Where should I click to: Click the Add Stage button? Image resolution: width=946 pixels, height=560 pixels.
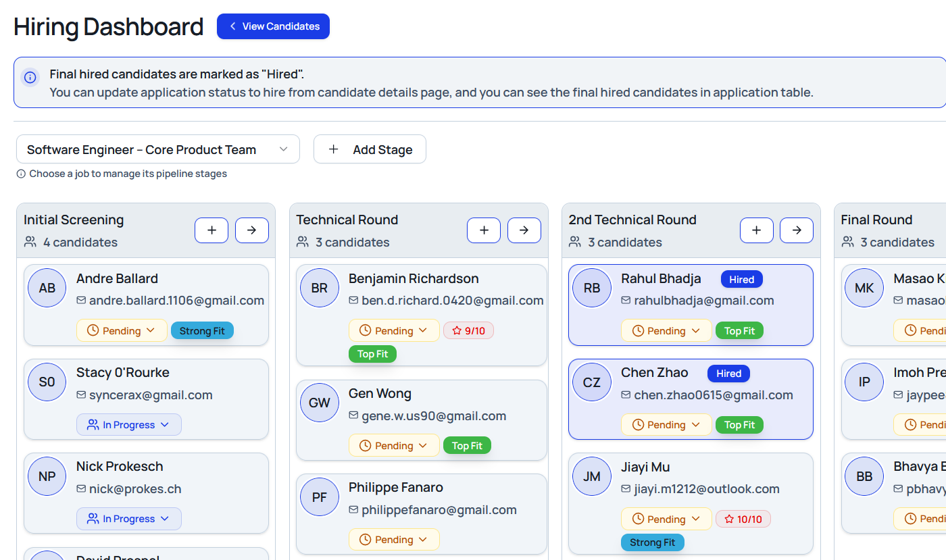click(x=370, y=149)
